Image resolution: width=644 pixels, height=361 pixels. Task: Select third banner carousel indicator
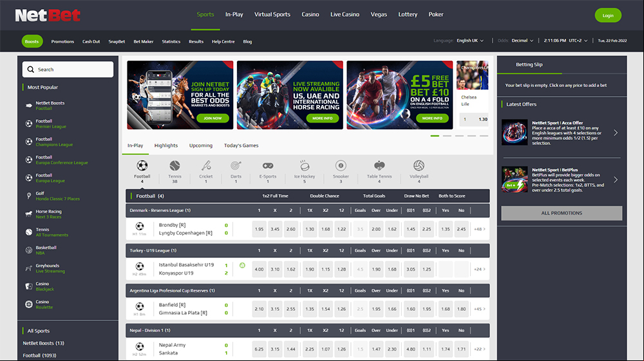coord(459,135)
